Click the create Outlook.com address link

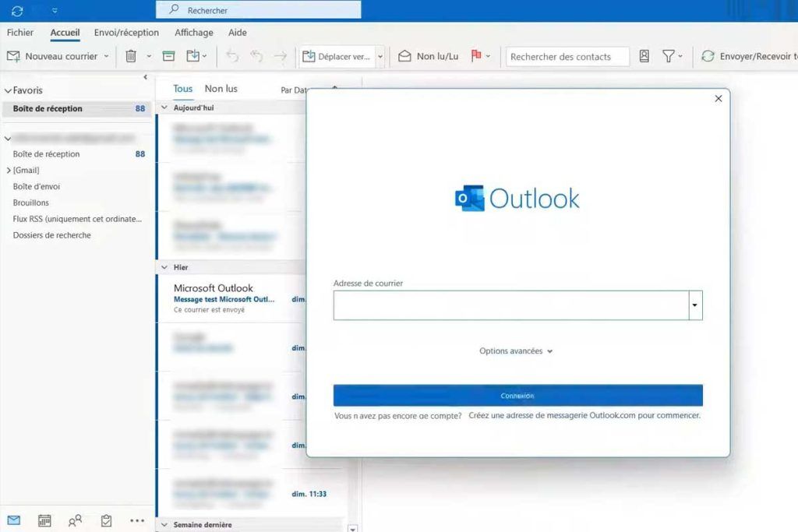click(584, 415)
